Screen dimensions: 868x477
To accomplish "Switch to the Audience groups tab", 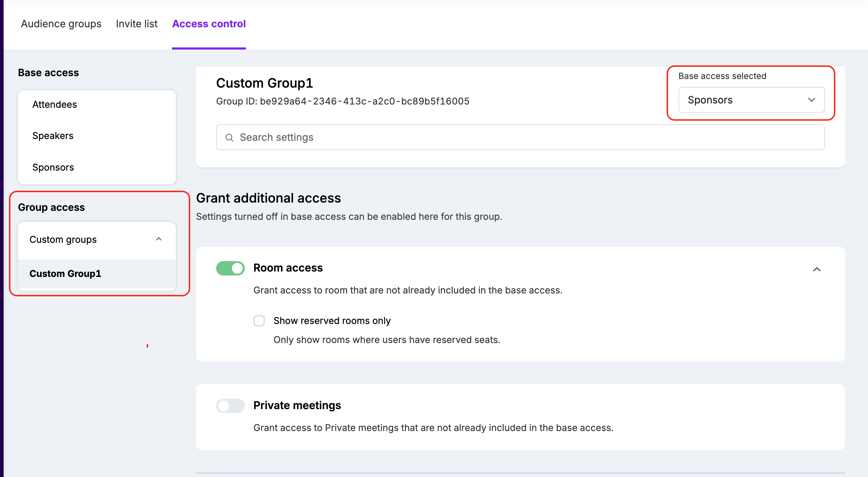I will tap(61, 24).
